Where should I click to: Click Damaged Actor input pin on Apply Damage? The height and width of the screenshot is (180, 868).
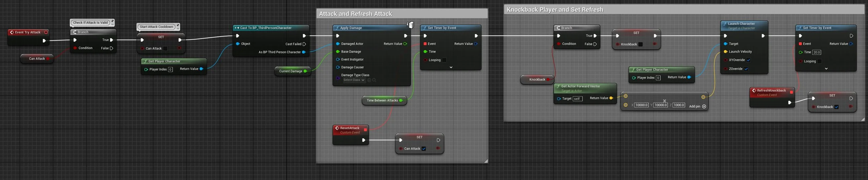(x=338, y=44)
